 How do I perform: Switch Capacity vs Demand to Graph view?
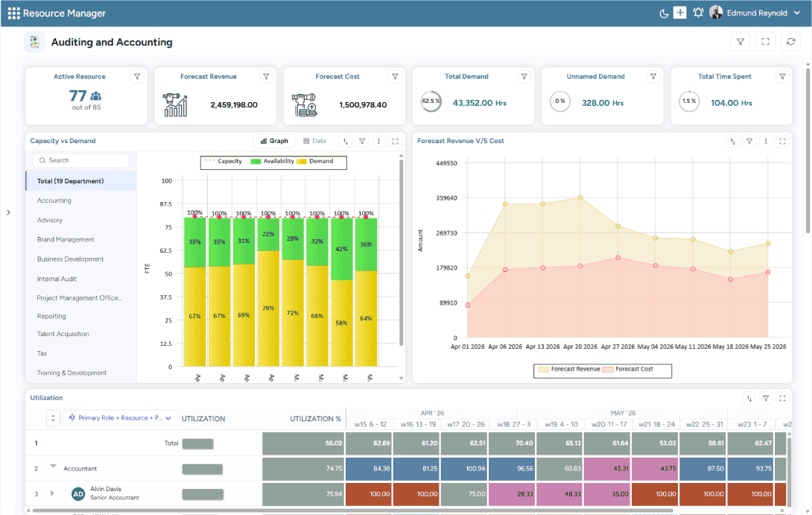pyautogui.click(x=274, y=141)
